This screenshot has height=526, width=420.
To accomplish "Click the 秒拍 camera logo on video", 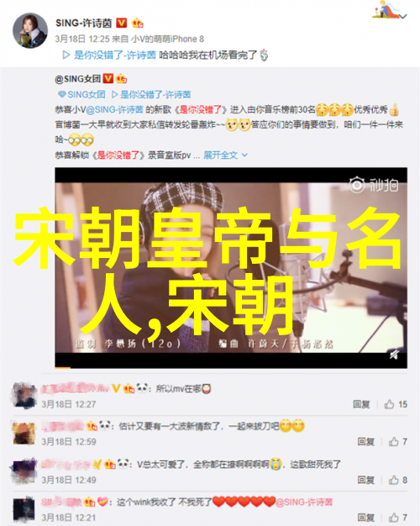I will pyautogui.click(x=373, y=185).
